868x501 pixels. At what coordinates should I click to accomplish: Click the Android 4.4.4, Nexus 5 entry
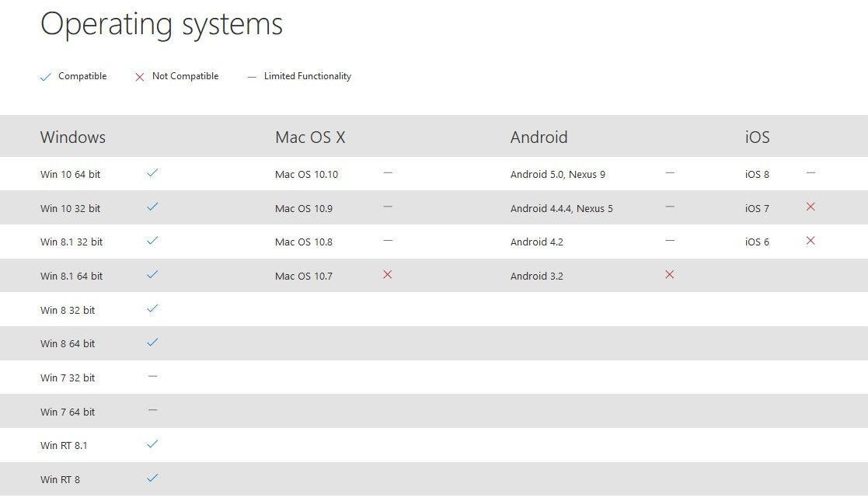(561, 208)
